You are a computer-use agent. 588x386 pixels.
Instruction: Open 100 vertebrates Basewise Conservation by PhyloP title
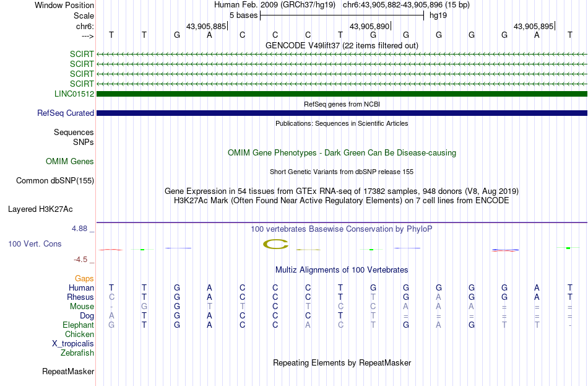(x=342, y=229)
